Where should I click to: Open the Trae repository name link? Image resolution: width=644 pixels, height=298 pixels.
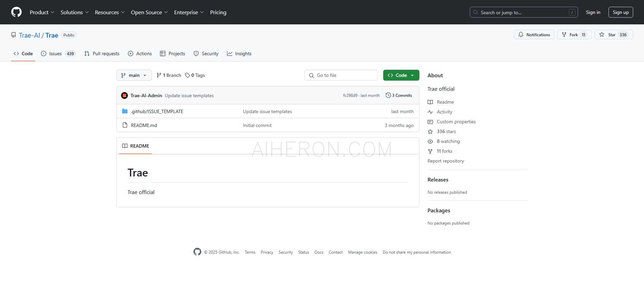[52, 35]
